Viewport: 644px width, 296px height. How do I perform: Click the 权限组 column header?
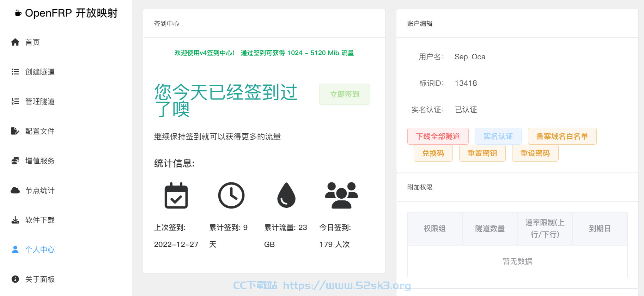coord(435,229)
